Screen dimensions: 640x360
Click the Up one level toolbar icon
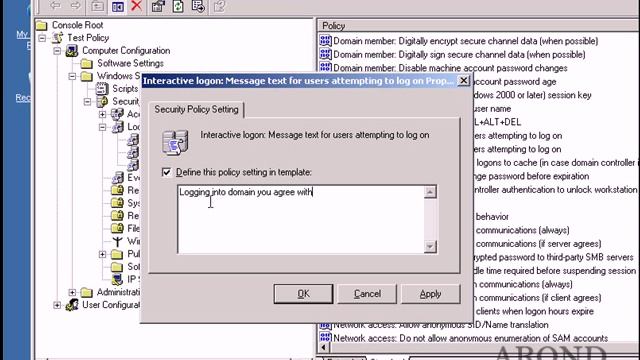coord(97,6)
